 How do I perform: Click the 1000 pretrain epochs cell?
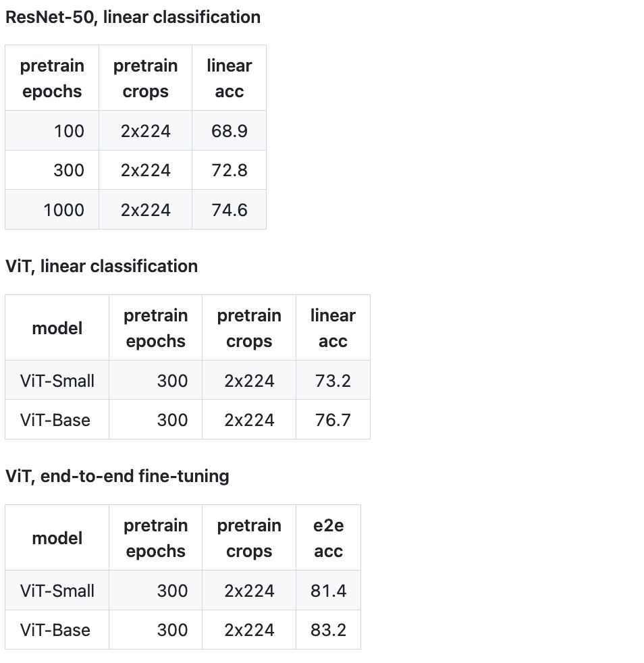[63, 210]
